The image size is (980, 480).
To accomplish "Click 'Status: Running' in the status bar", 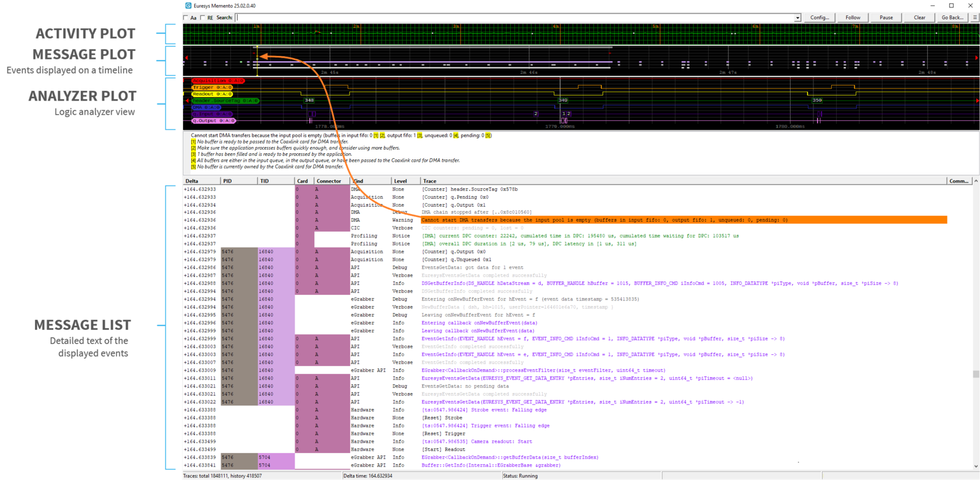I will click(520, 476).
